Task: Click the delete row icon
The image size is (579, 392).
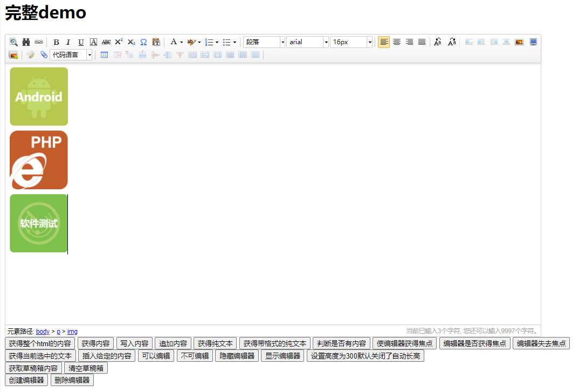Action: [x=155, y=55]
